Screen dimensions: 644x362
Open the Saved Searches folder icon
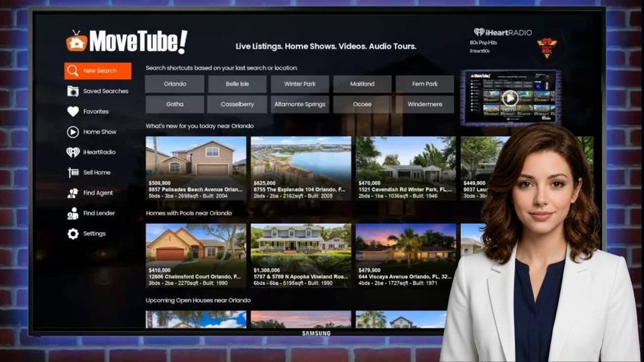[x=72, y=91]
